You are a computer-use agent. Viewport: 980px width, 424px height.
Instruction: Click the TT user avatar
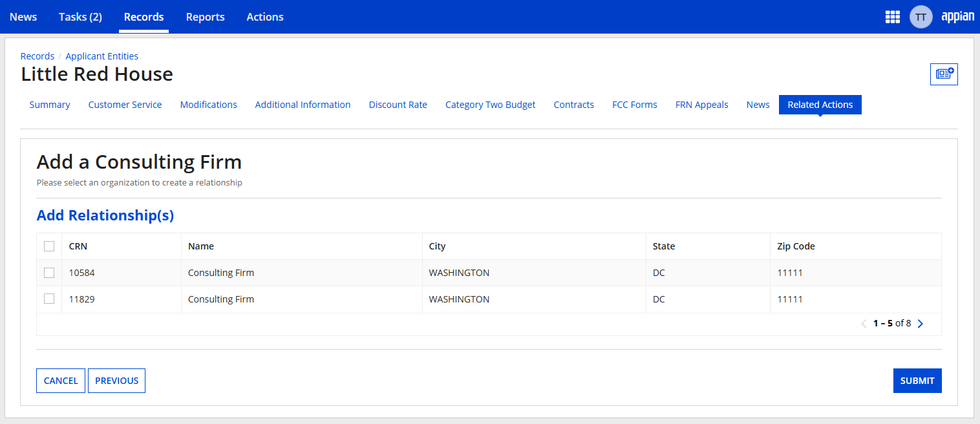(x=921, y=17)
